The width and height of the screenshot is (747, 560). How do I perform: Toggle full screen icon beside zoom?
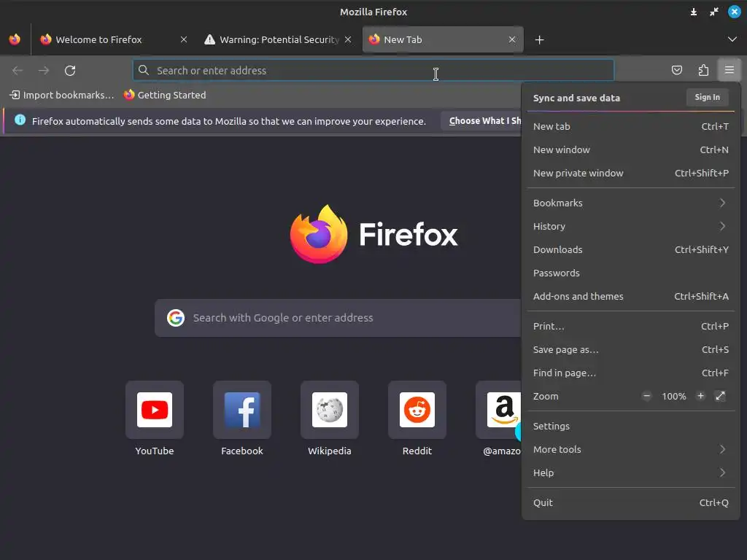pos(720,396)
